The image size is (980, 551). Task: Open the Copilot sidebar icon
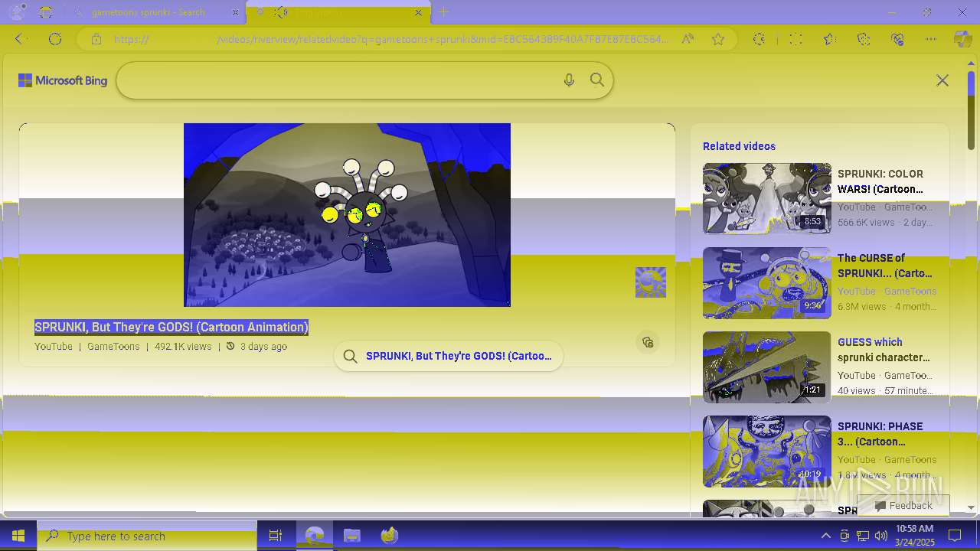click(x=962, y=39)
